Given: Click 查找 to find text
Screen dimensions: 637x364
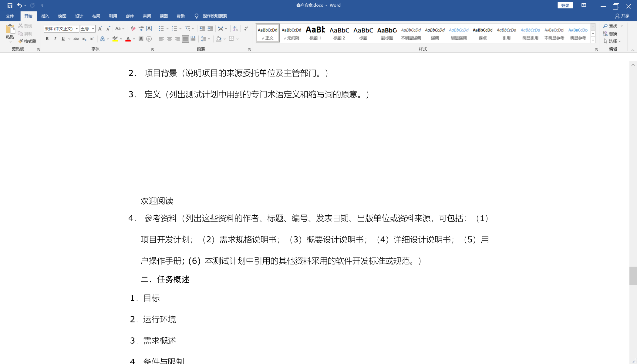Looking at the screenshot, I should [x=610, y=26].
